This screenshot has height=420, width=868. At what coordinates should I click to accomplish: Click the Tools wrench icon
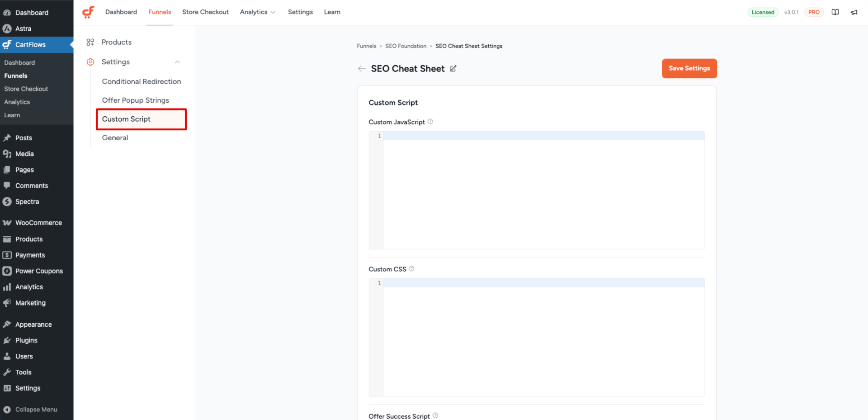tap(7, 372)
